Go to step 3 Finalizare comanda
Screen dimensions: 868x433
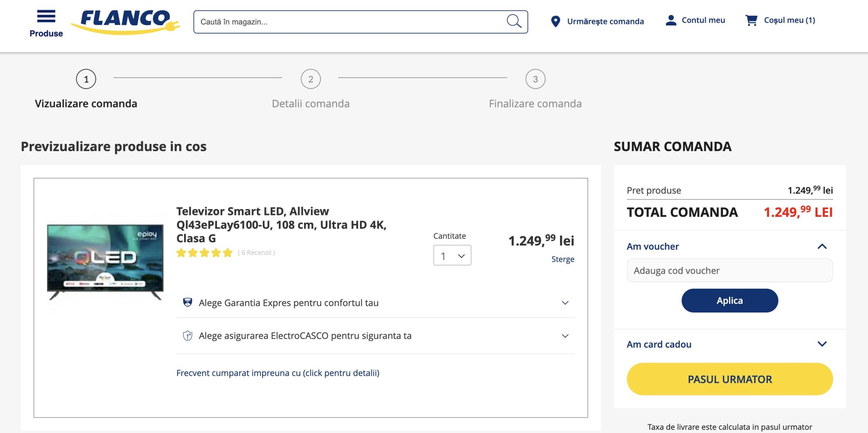coord(535,79)
